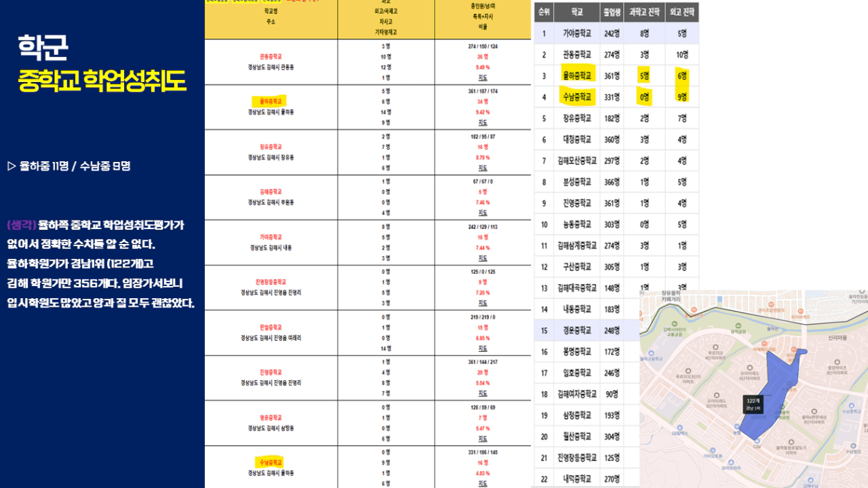Click the 경상남도 김해시 관동동 address
This screenshot has width=868, height=488.
click(x=271, y=67)
